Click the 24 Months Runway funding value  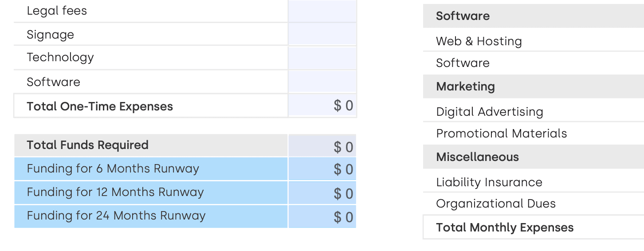click(322, 216)
